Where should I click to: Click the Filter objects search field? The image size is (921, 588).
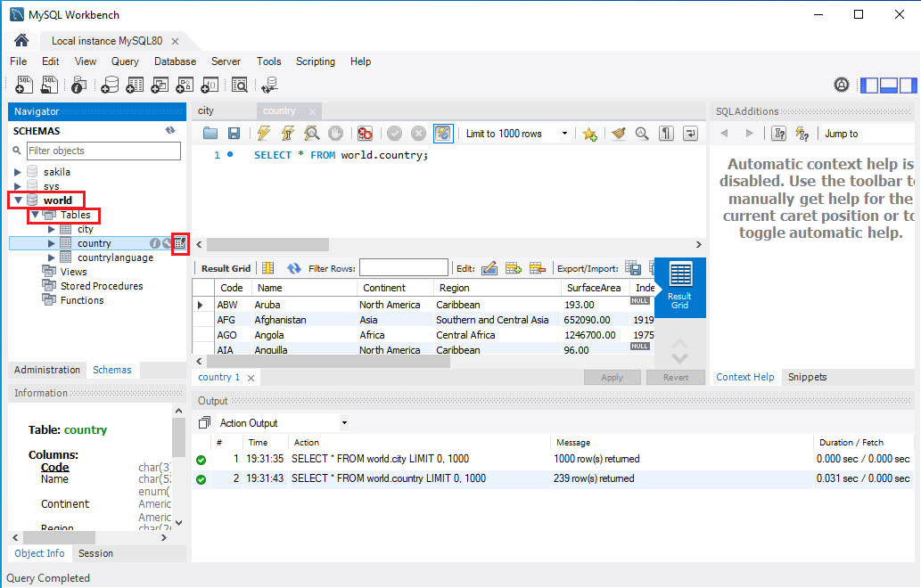point(104,151)
